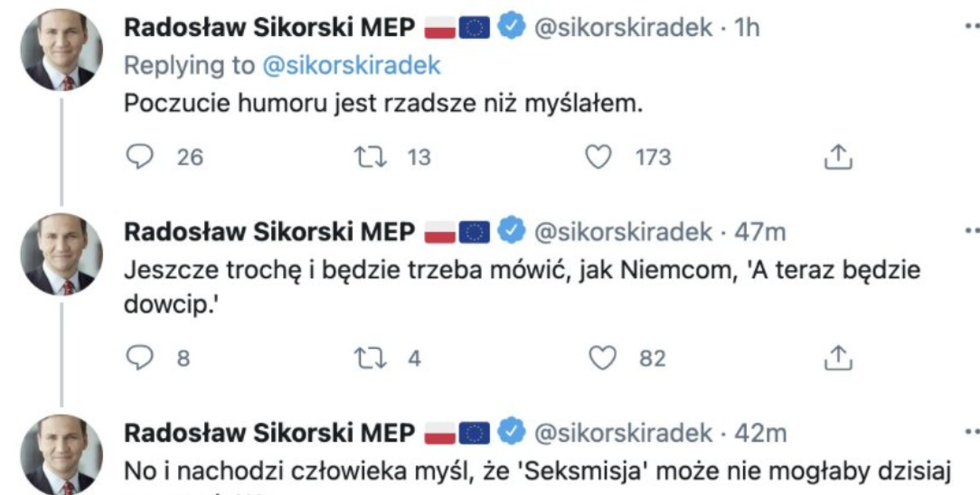Share the 'Poczucie humoru' tweet
Image resolution: width=980 pixels, height=495 pixels.
[839, 158]
